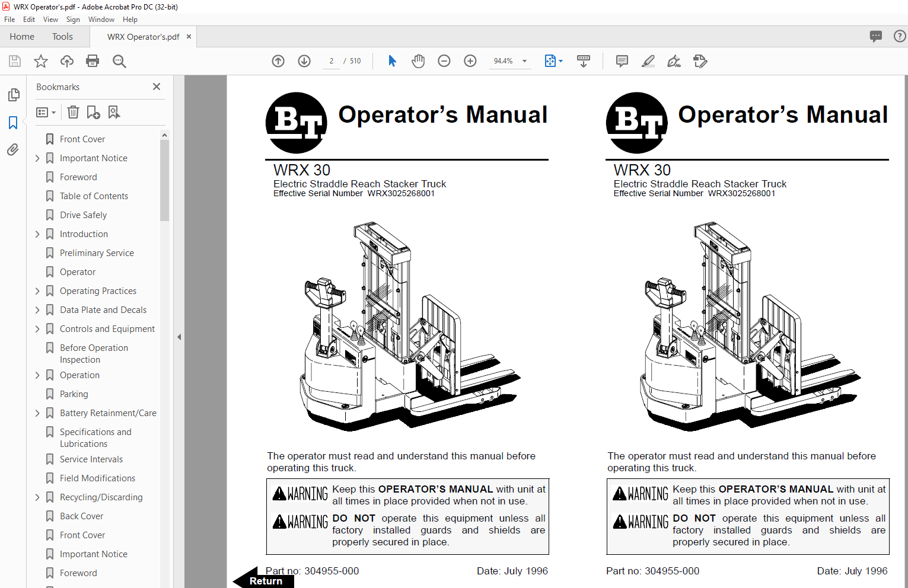This screenshot has height=588, width=908.
Task: Expand the Operation bookmark
Action: pos(37,375)
